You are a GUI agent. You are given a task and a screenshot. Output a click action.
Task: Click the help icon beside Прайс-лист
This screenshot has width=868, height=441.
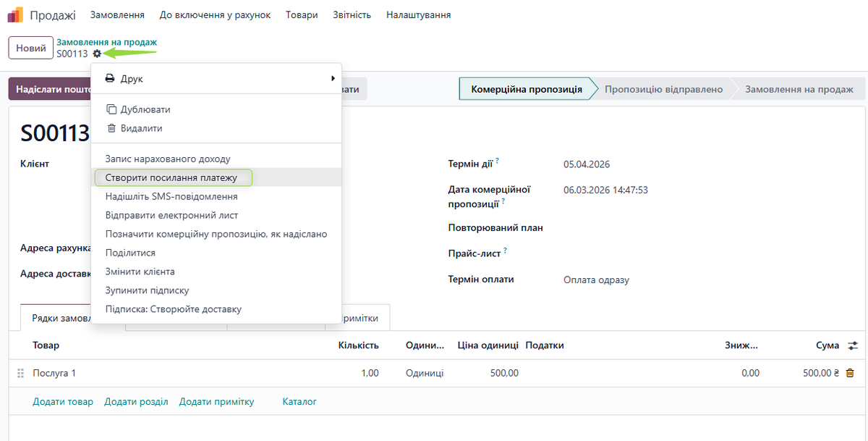coord(505,251)
